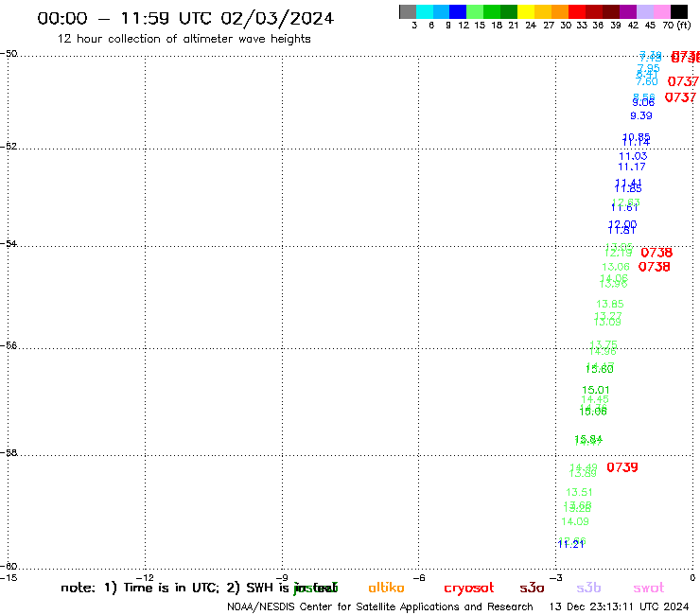Pick the bright red swatch in the color scale
Viewport: 700px width, 615px height.
click(577, 11)
